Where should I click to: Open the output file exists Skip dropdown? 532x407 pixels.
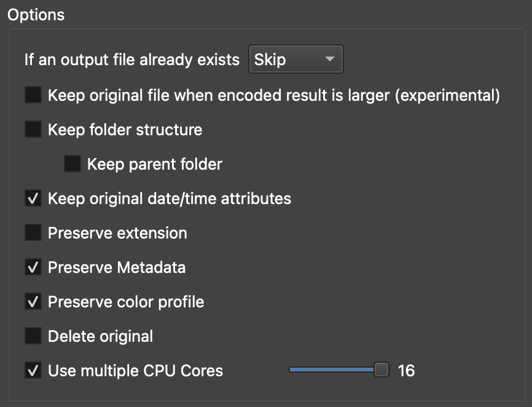295,60
